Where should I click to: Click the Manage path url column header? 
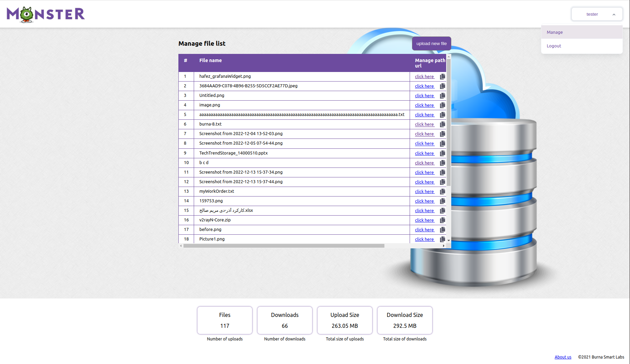pos(430,63)
